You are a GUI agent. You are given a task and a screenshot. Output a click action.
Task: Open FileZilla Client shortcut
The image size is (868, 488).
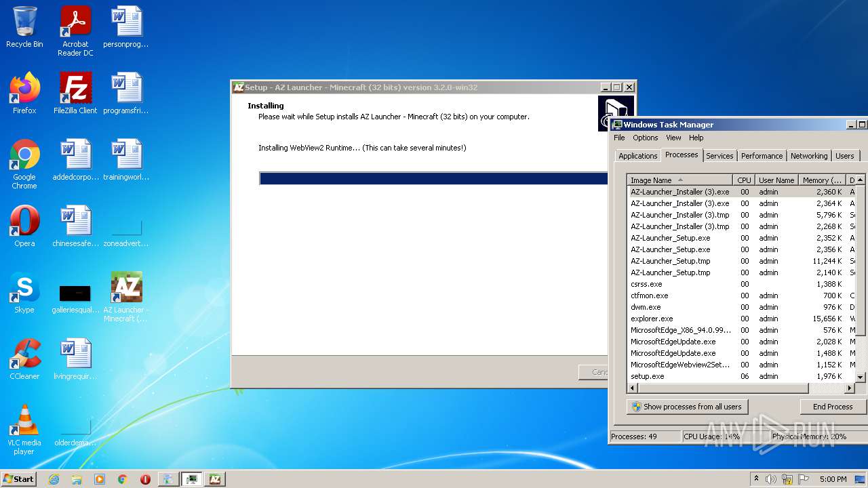click(x=75, y=94)
